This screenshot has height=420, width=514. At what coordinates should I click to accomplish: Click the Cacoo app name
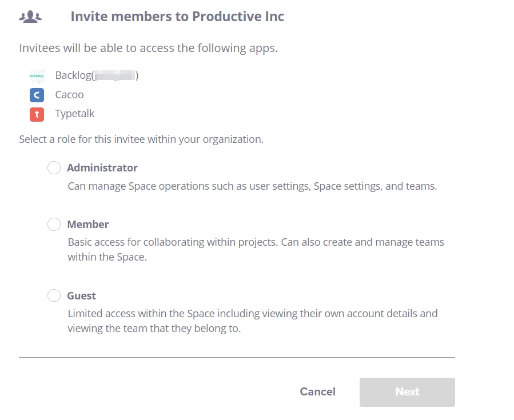coord(70,95)
